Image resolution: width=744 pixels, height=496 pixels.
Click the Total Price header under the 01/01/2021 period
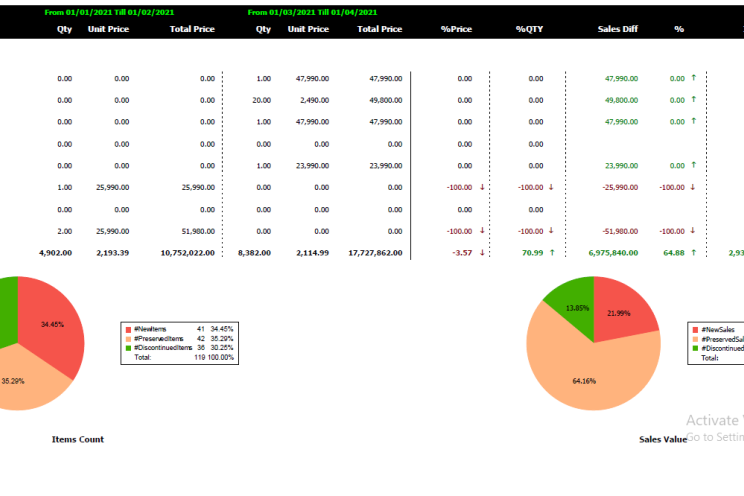192,29
